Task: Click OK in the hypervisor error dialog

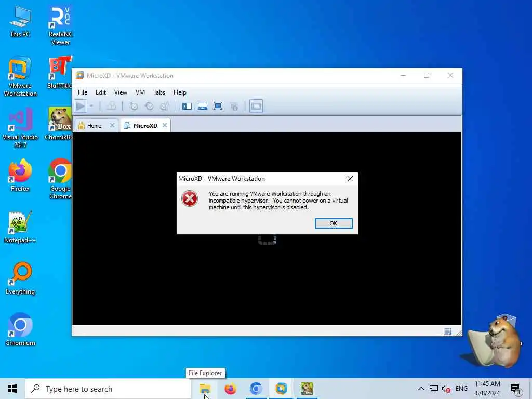Action: coord(334,223)
